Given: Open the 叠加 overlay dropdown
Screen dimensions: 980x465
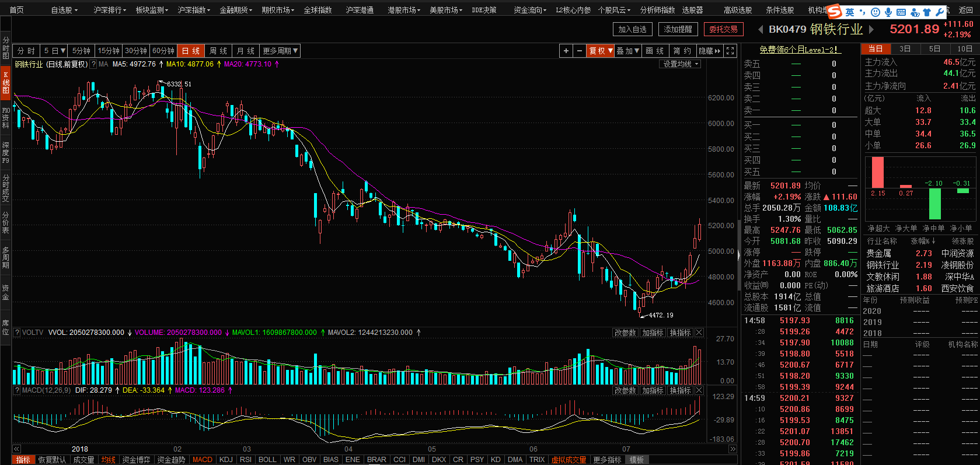Looking at the screenshot, I should pyautogui.click(x=628, y=51).
